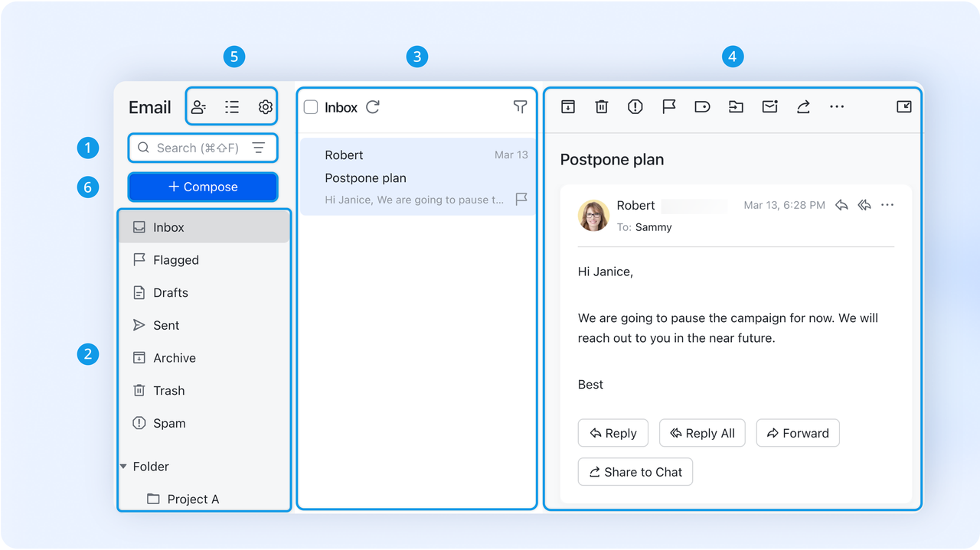Screen dimensions: 980x550
Task: Open the contacts icon above the search bar
Action: 198,107
